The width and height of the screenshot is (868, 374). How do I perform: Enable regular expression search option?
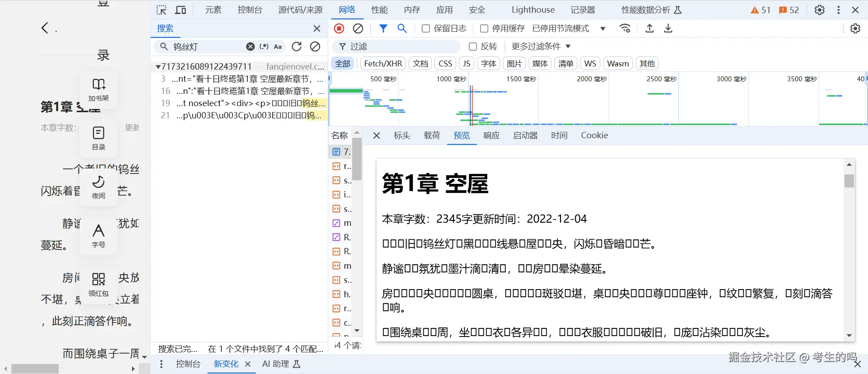click(x=264, y=47)
